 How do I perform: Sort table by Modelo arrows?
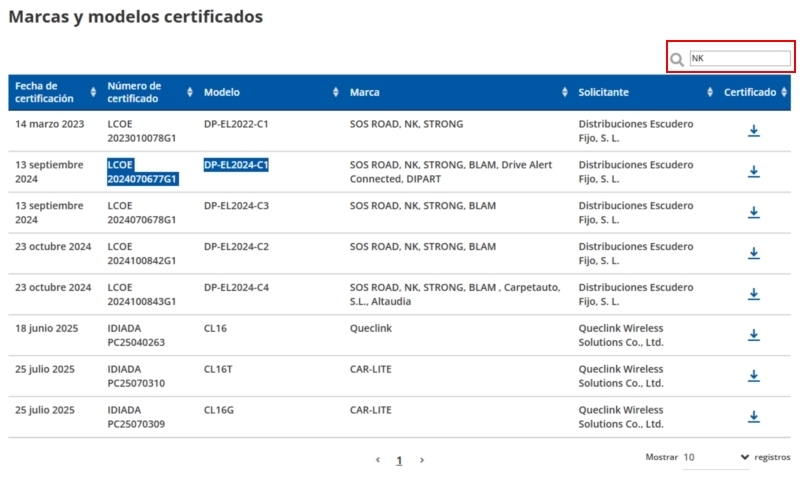(335, 92)
